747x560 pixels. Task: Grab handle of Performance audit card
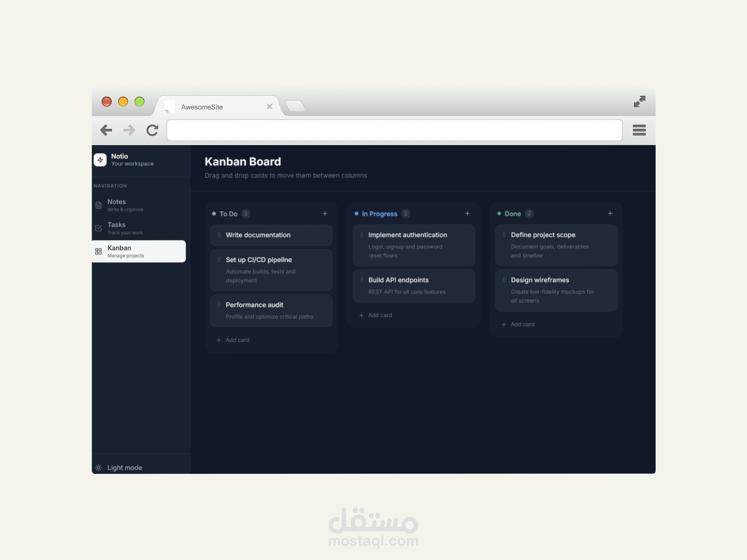coord(219,305)
